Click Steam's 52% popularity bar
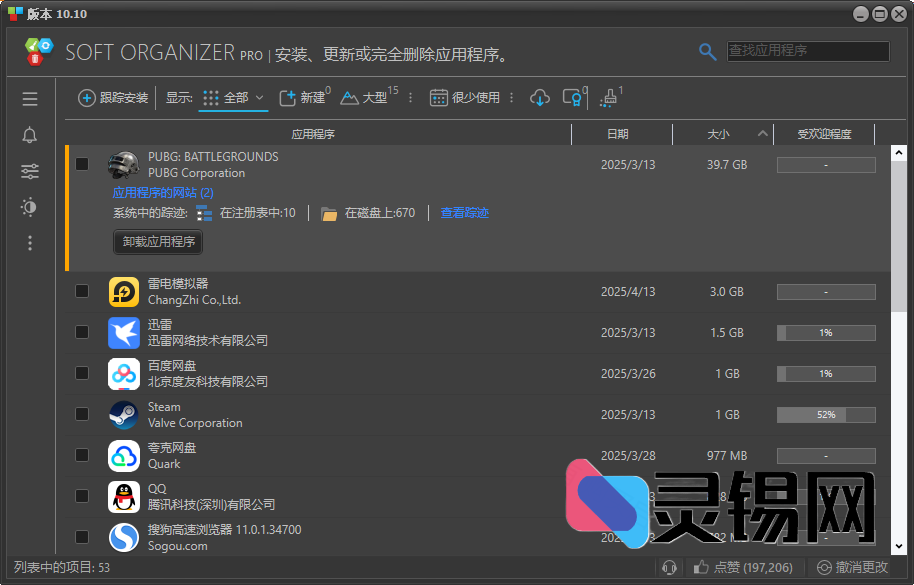Viewport: 914px width, 585px height. (x=825, y=414)
